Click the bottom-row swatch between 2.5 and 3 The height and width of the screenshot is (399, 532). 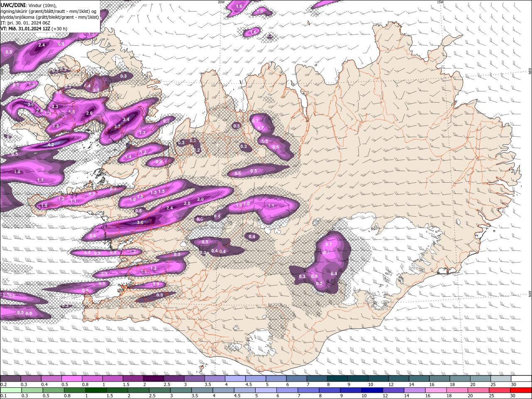point(160,390)
